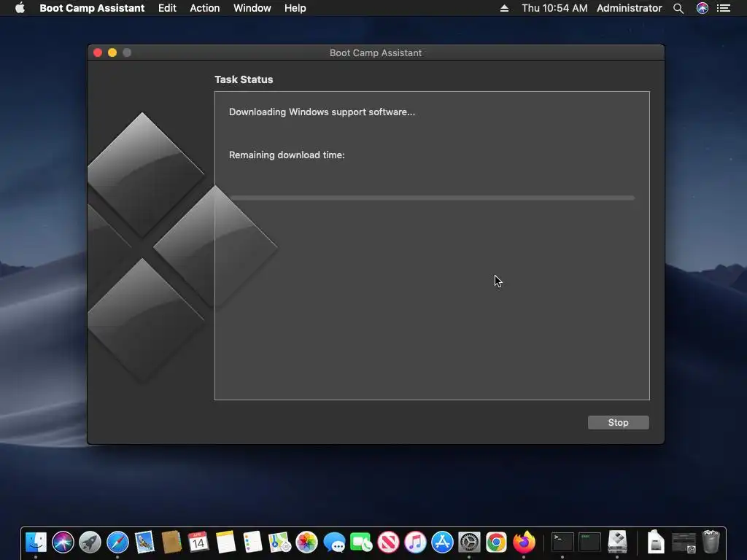Open Safari from the Dock

click(117, 542)
